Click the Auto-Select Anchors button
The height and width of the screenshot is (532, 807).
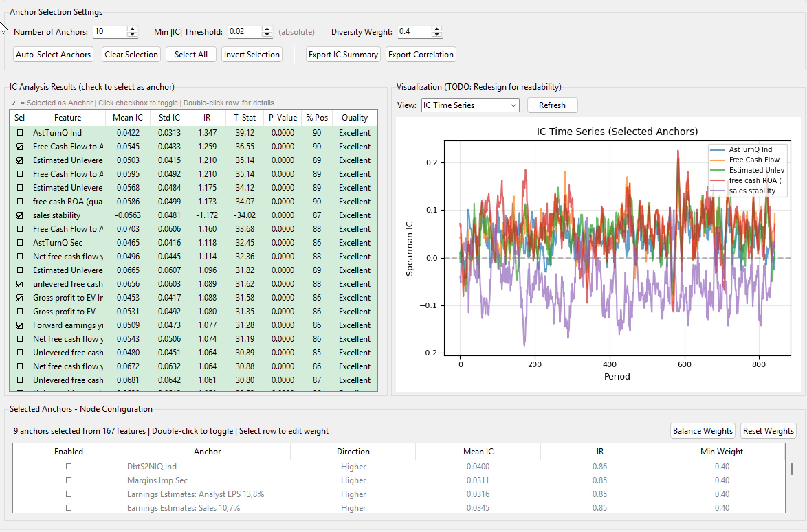pos(53,54)
